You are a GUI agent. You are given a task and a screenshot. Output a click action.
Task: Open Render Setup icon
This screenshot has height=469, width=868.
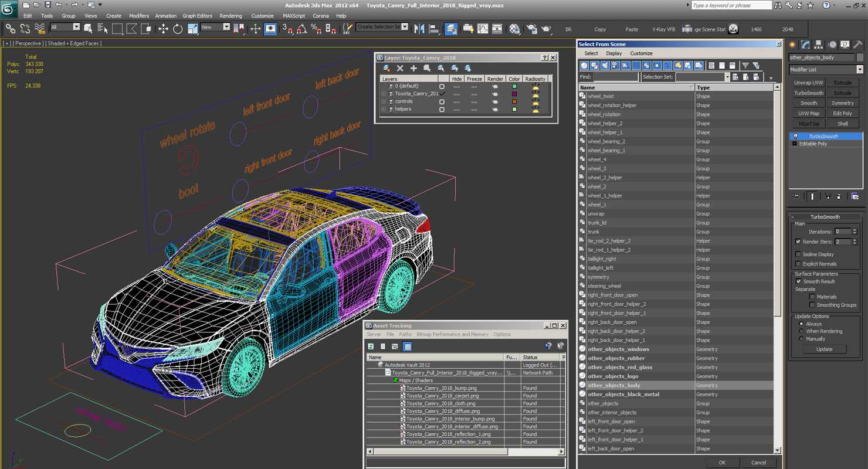pyautogui.click(x=532, y=29)
